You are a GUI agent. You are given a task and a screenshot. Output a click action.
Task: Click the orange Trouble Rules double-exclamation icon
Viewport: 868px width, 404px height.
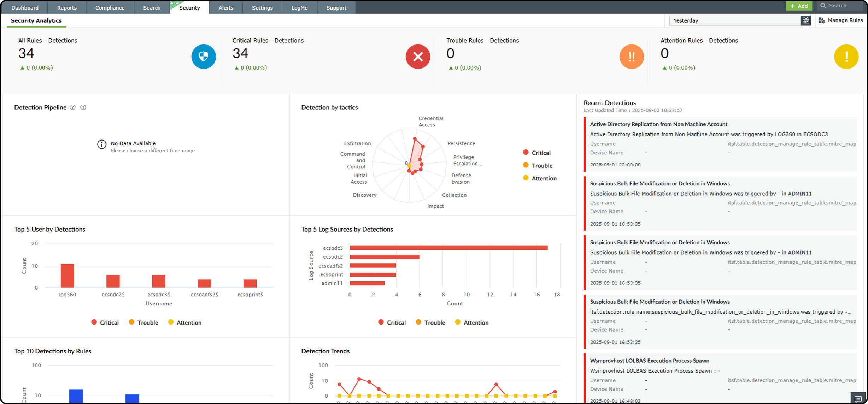(x=632, y=57)
